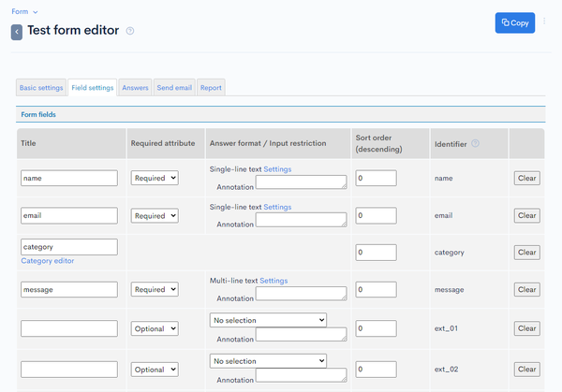Click the ext_01 identifier text

tap(446, 328)
